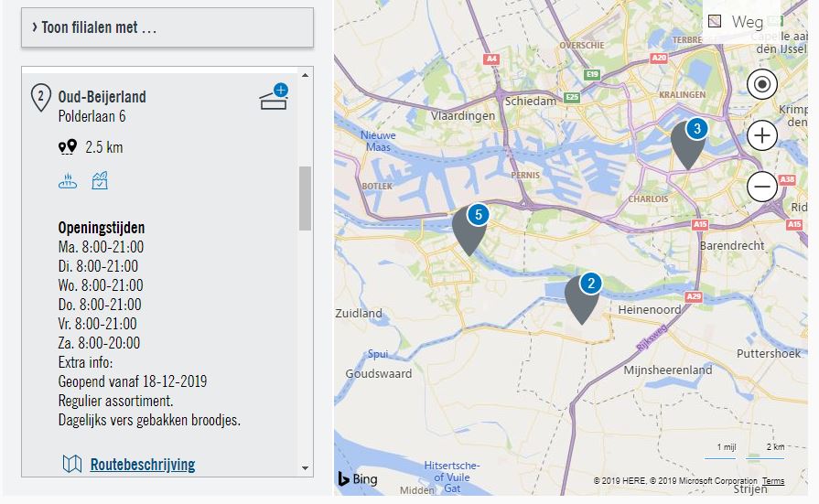Image resolution: width=819 pixels, height=504 pixels.
Task: Zoom in on the map
Action: [762, 135]
